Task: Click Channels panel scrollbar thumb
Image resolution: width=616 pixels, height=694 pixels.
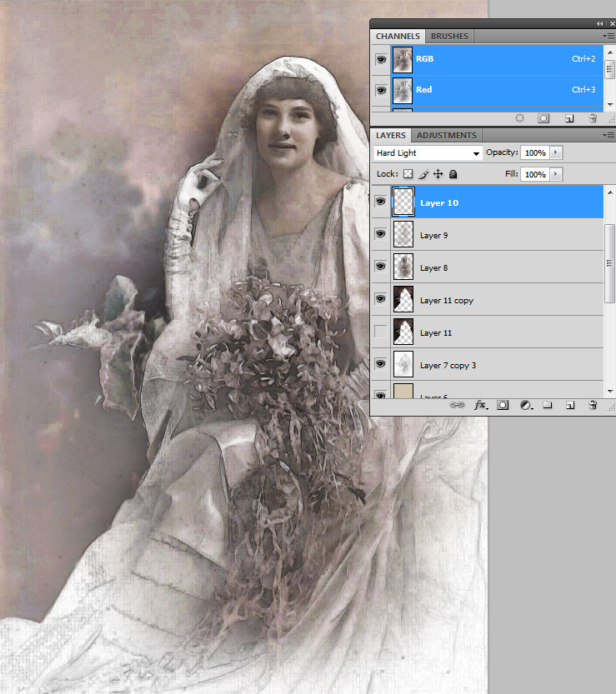Action: (610, 68)
